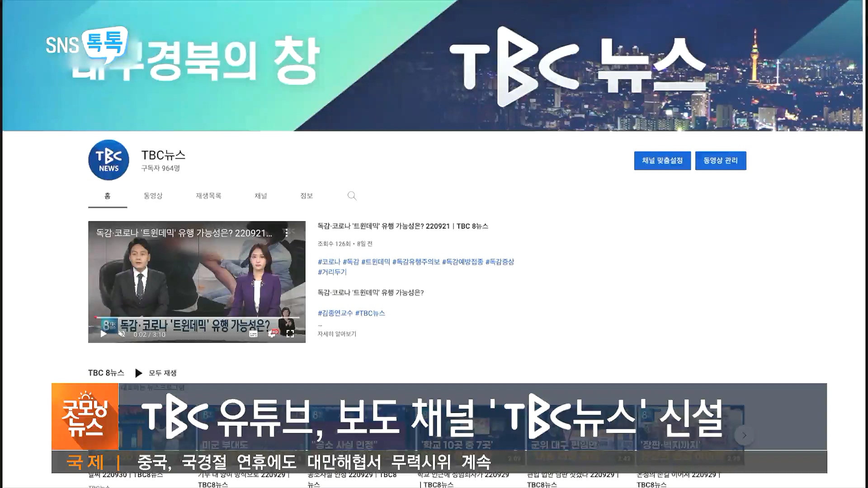Toggle subtitles on the featured video

coord(254,334)
